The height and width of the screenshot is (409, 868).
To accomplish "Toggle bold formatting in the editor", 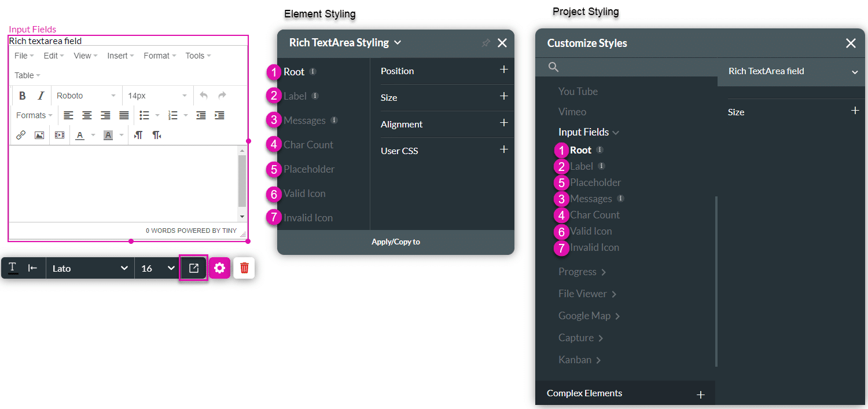I will coord(23,95).
